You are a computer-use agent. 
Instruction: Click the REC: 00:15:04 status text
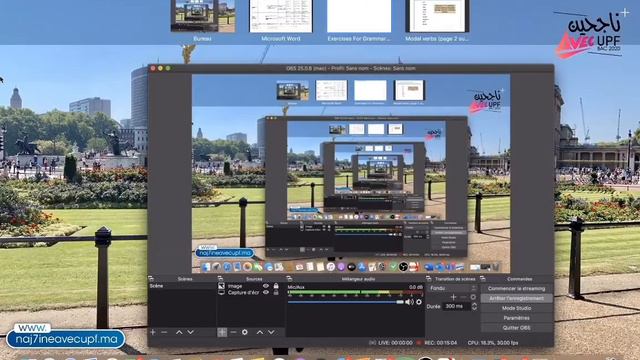[440, 343]
